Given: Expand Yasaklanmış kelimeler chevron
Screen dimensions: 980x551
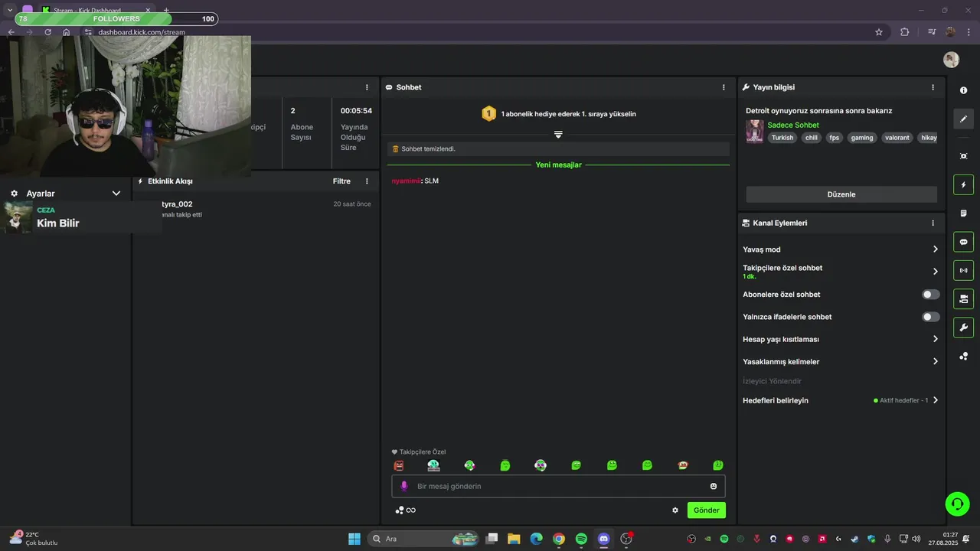Looking at the screenshot, I should point(935,362).
